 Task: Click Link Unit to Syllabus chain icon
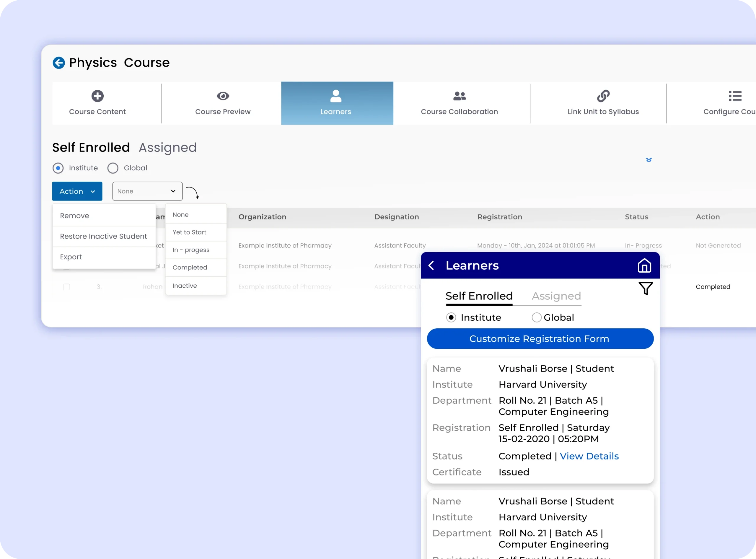603,96
